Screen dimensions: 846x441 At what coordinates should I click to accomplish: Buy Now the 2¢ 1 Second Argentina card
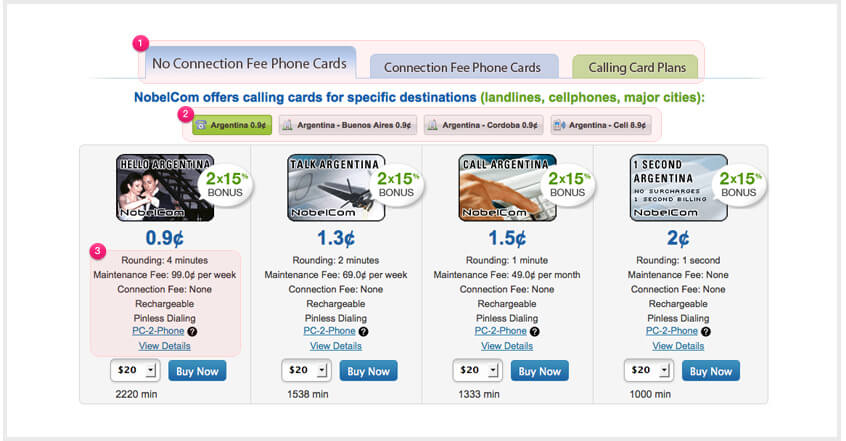click(711, 371)
